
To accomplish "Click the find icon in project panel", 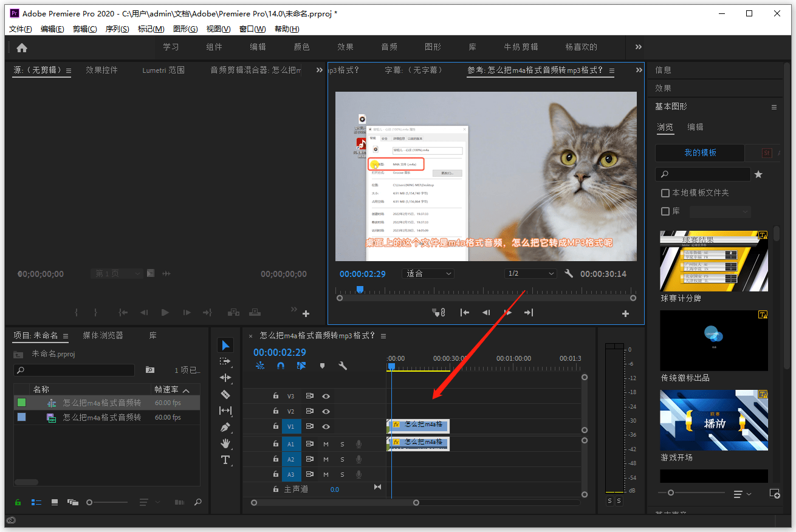I will tap(197, 502).
